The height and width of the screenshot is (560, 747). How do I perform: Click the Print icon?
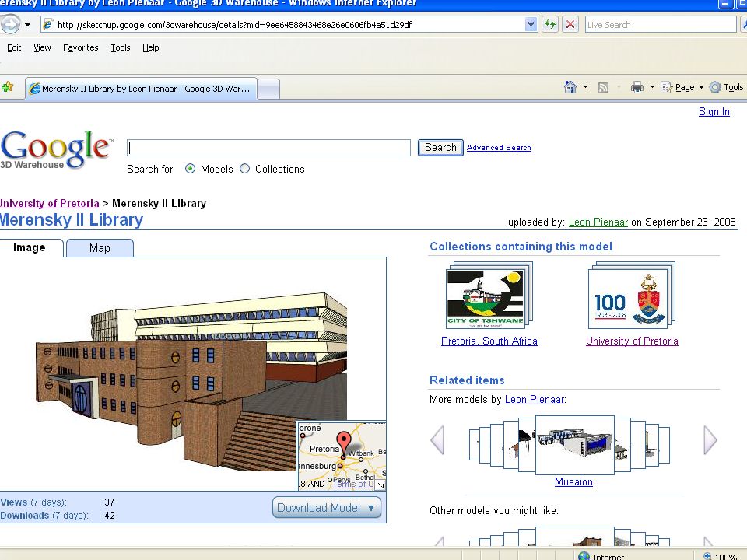coord(637,87)
